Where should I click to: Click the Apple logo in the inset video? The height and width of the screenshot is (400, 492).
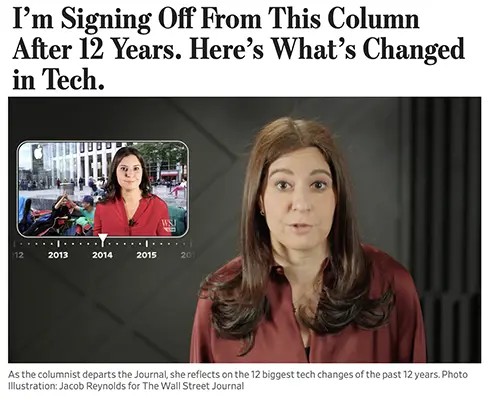[38, 152]
